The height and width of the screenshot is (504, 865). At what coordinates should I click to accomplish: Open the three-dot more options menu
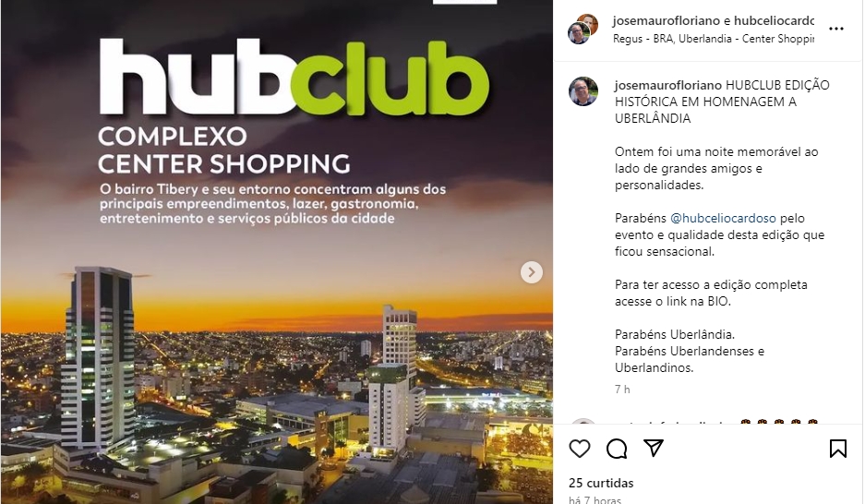point(836,29)
